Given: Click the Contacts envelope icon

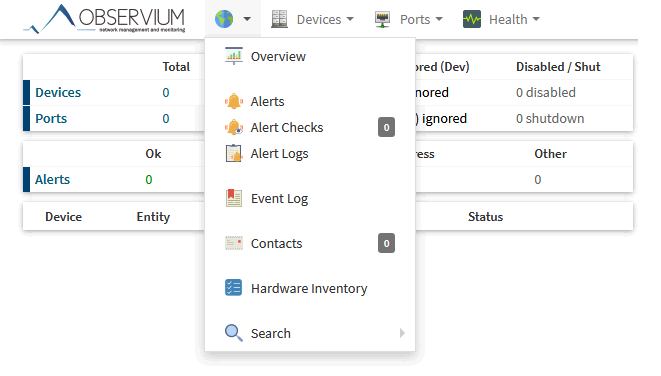Looking at the screenshot, I should pyautogui.click(x=234, y=243).
